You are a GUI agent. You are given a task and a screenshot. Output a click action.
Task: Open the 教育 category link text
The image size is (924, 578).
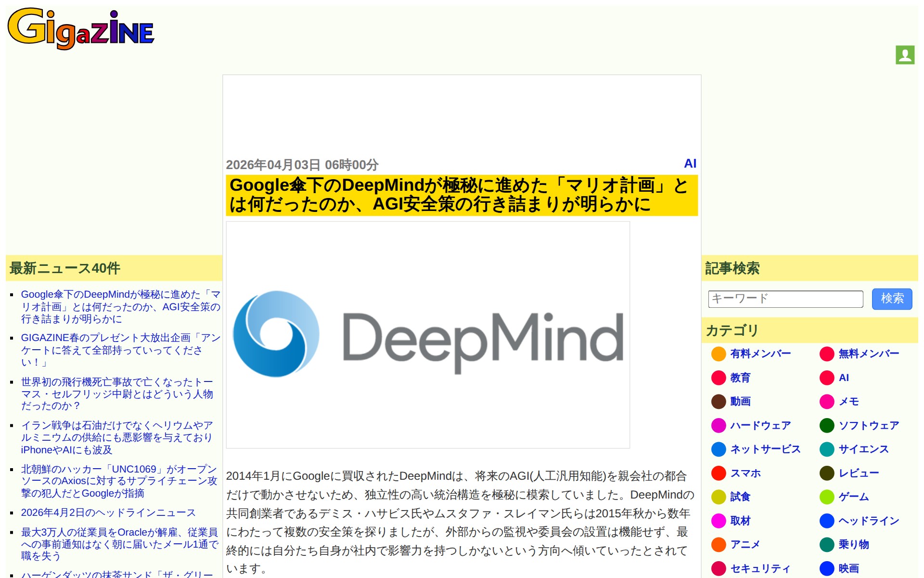pyautogui.click(x=740, y=378)
